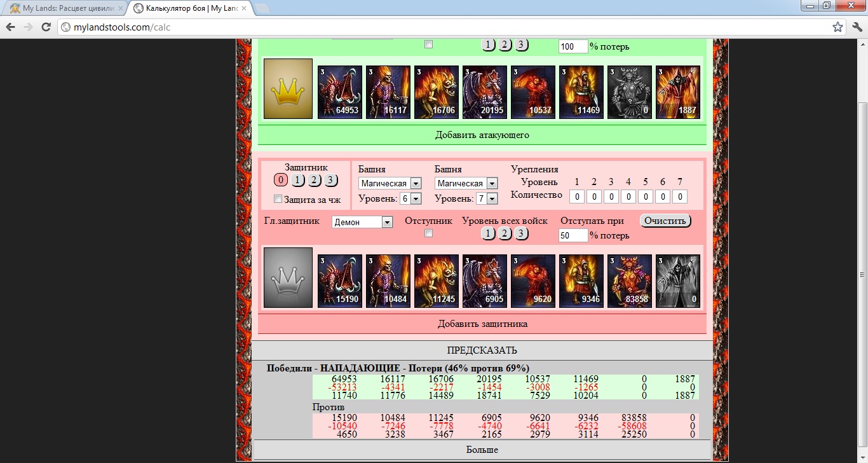Bookmark page with the star icon
Image resolution: width=868 pixels, height=463 pixels.
click(x=838, y=27)
